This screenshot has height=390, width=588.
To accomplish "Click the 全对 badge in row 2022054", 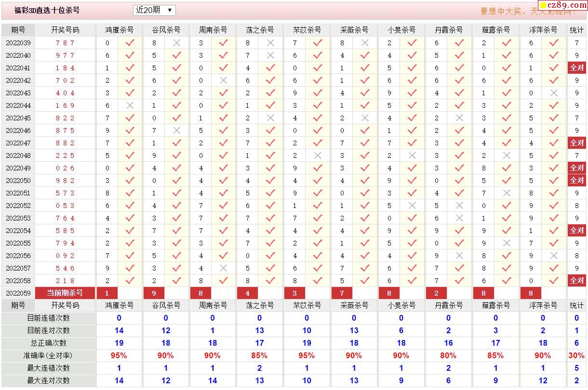I will [x=577, y=231].
